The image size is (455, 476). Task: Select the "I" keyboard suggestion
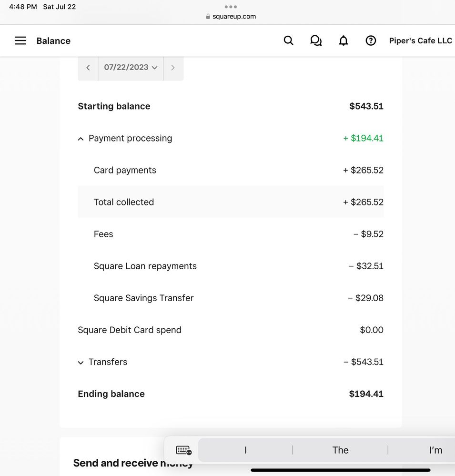(245, 450)
